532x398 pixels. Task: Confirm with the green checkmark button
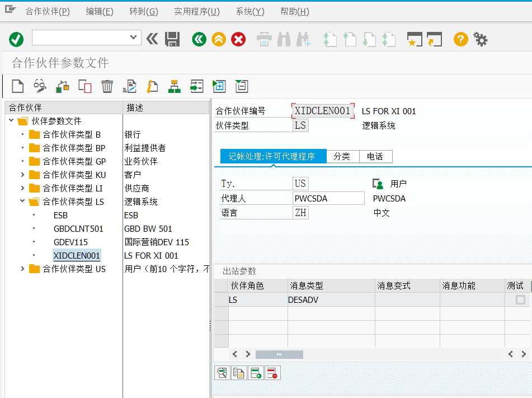pyautogui.click(x=16, y=39)
